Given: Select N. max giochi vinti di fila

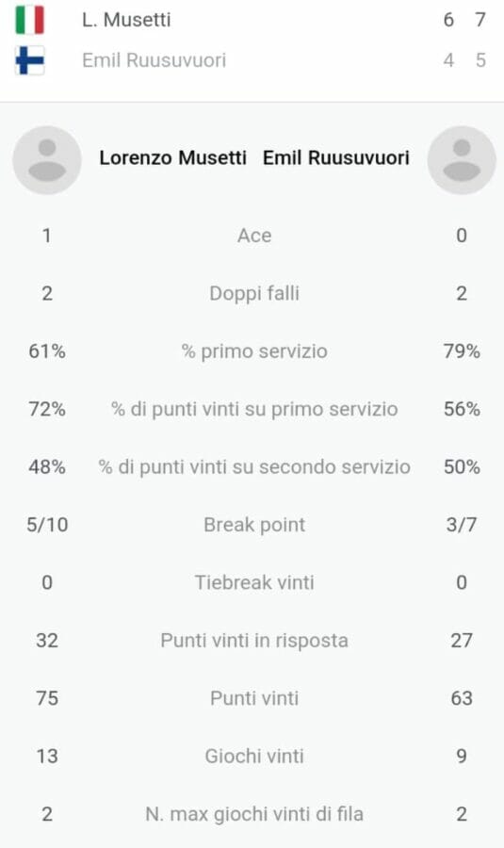Looking at the screenshot, I should coord(254,814).
